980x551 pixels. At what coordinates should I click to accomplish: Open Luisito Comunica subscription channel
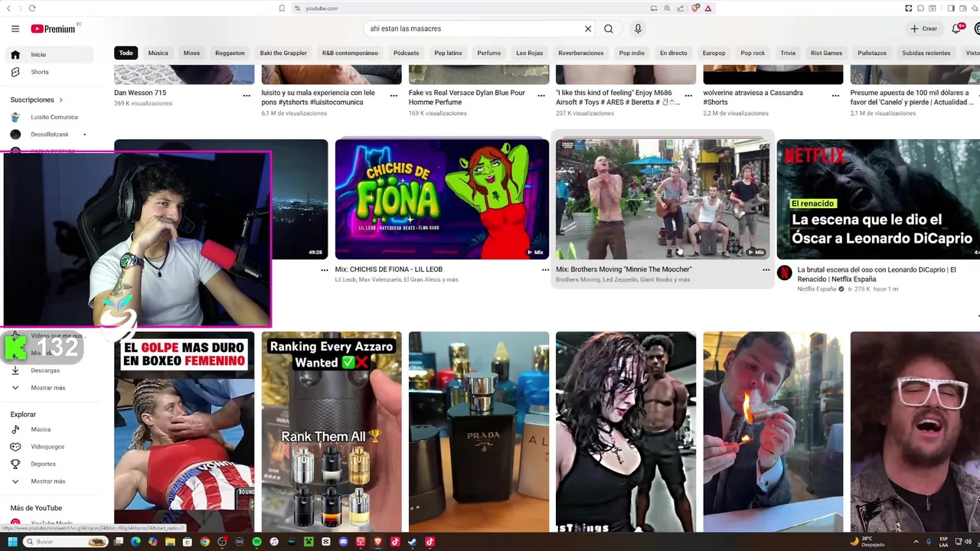(51, 117)
